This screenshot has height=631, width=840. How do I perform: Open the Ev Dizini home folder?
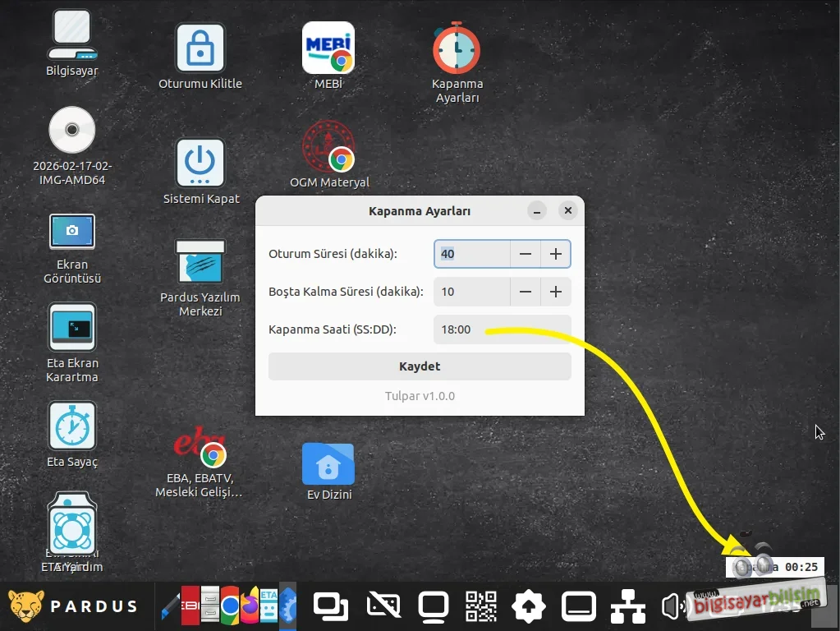pyautogui.click(x=328, y=465)
